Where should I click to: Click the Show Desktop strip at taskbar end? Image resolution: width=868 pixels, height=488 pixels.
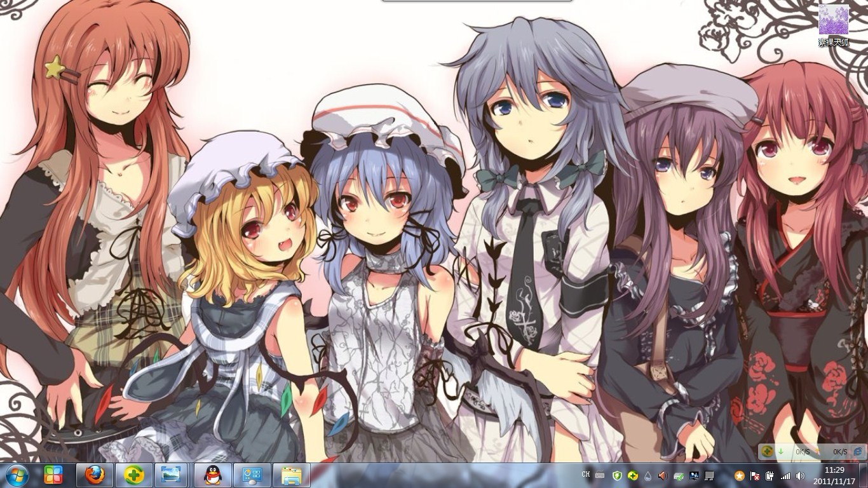(864, 475)
